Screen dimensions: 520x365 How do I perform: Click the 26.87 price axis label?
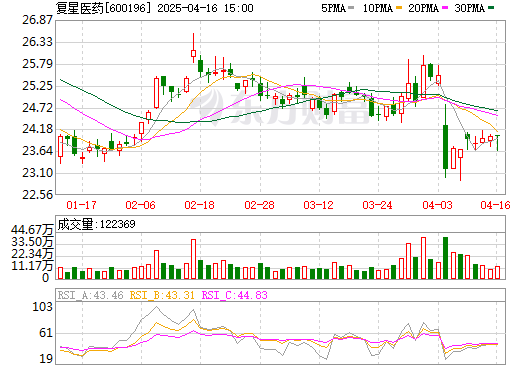click(37, 20)
